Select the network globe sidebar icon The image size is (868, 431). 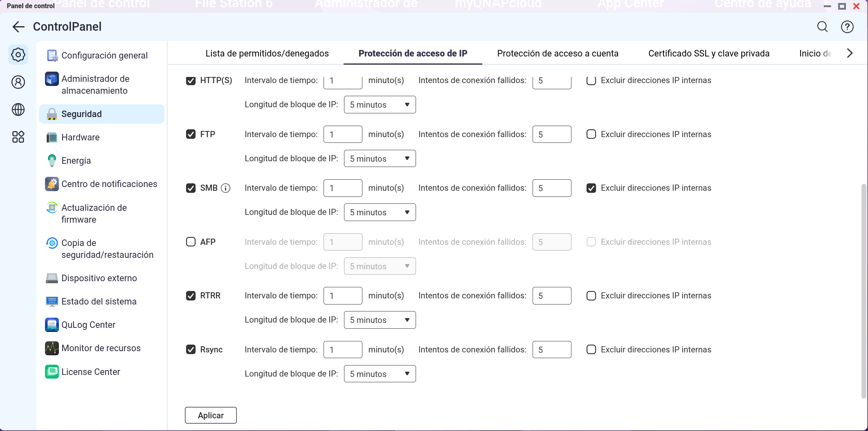[18, 110]
